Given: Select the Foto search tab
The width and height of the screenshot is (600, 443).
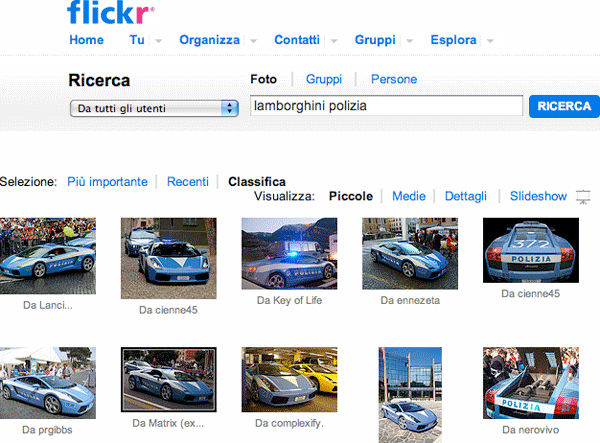Looking at the screenshot, I should click(263, 79).
